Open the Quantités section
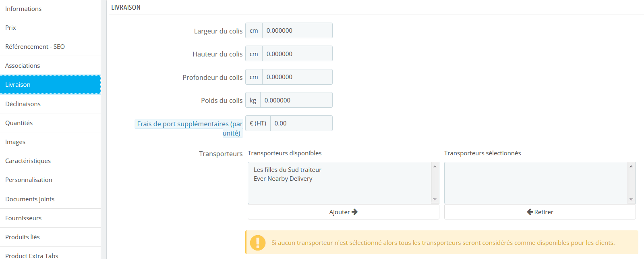 (19, 123)
